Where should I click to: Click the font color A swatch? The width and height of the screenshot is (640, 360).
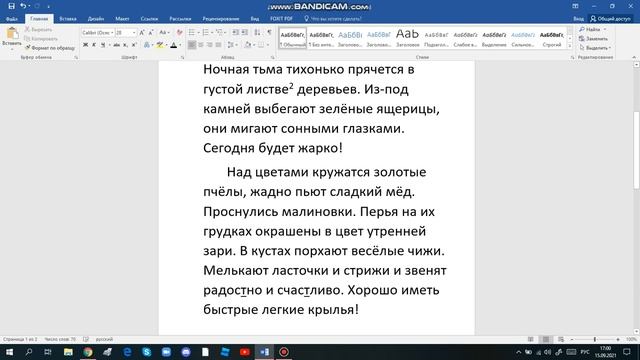click(x=174, y=45)
